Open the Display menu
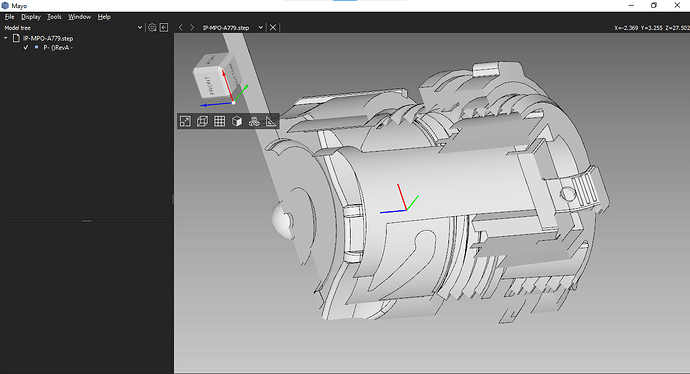The width and height of the screenshot is (690, 374). coord(31,17)
